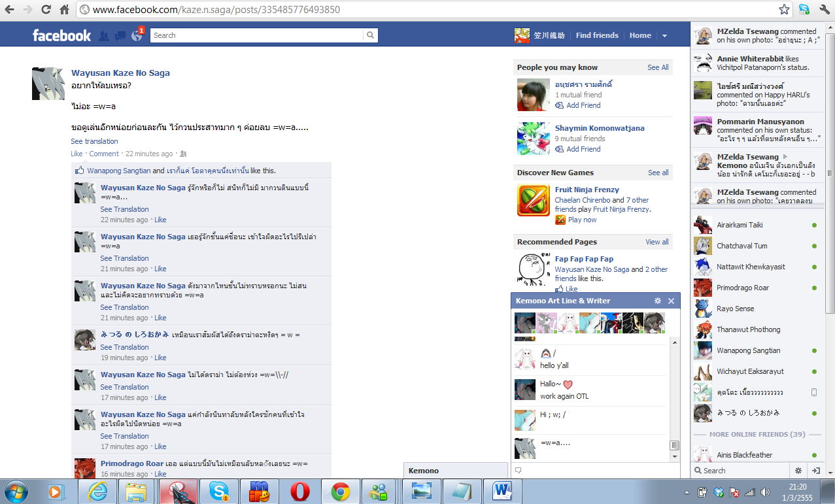The width and height of the screenshot is (835, 504).
Task: Open chat sidebar options gear
Action: (x=798, y=470)
